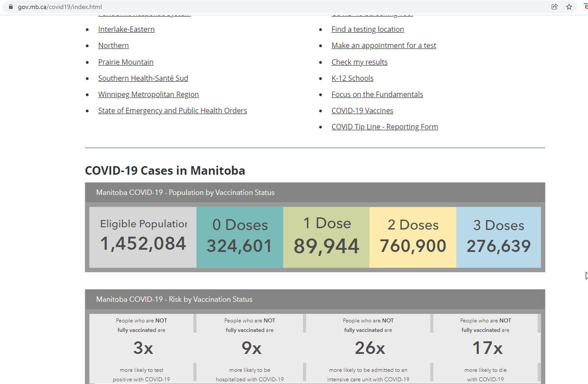588x384 pixels.
Task: Click Risk by Vaccination Status panel header
Action: [x=315, y=299]
